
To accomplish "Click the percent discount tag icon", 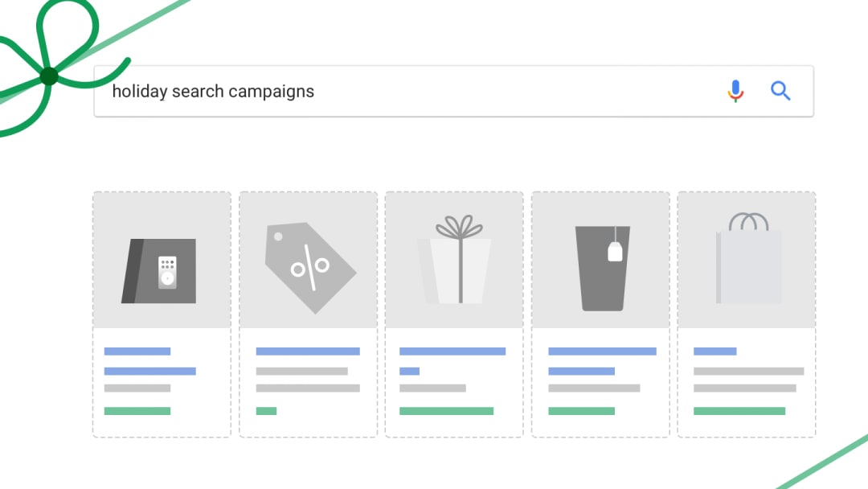I will point(309,266).
